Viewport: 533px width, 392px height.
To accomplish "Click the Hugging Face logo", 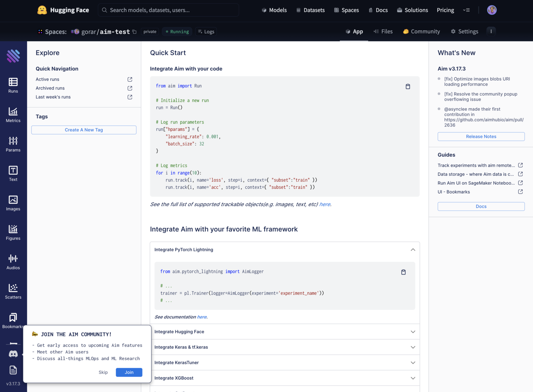I will point(63,10).
